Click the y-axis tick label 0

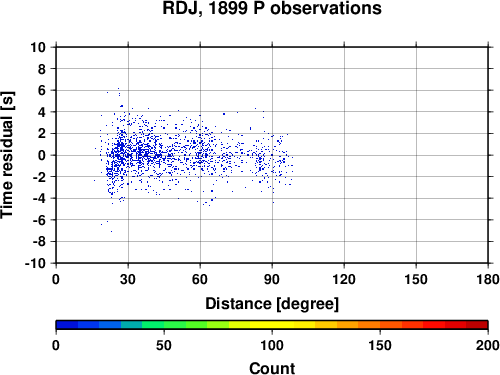pyautogui.click(x=42, y=155)
